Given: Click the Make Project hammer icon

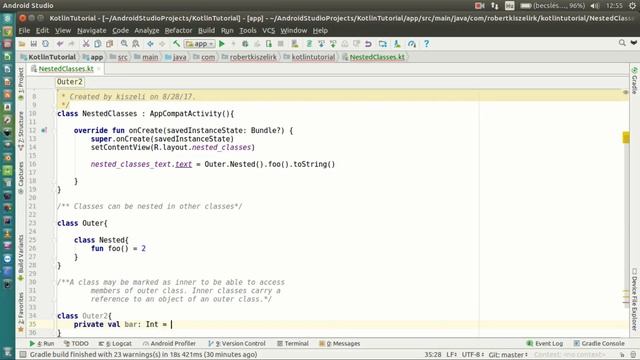Looking at the screenshot, I should point(176,44).
